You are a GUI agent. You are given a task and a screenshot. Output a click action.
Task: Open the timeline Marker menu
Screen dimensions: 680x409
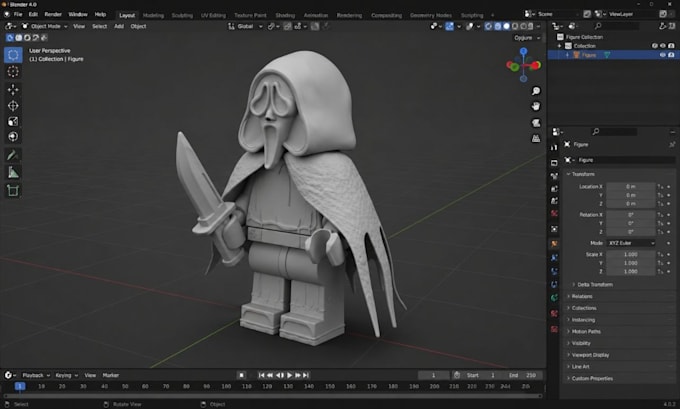pos(111,375)
